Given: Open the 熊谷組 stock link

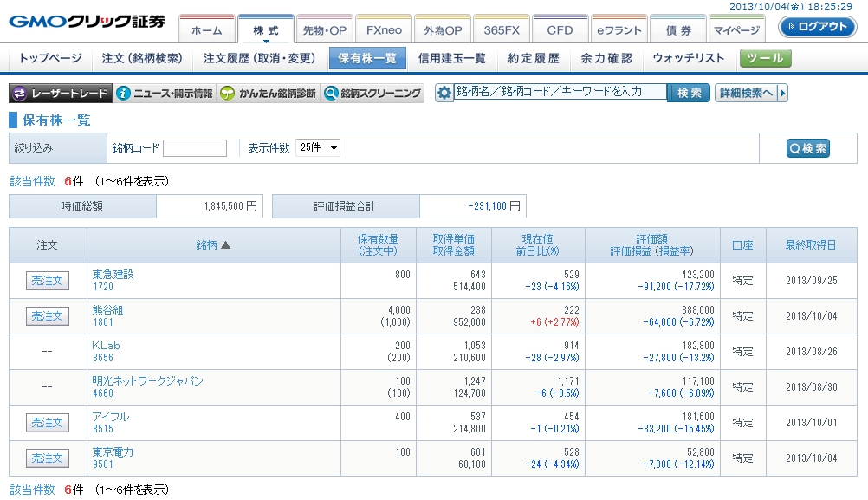Looking at the screenshot, I should (107, 309).
